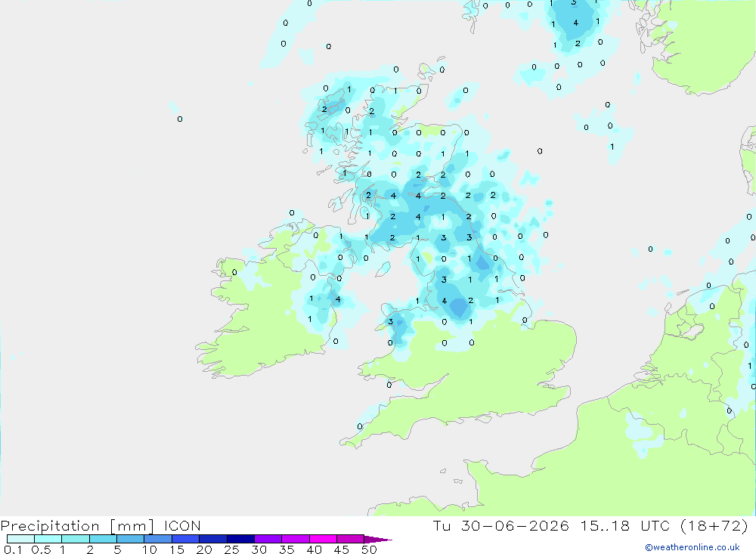
Task: Click the "25" legend scale label
Action: point(232,549)
